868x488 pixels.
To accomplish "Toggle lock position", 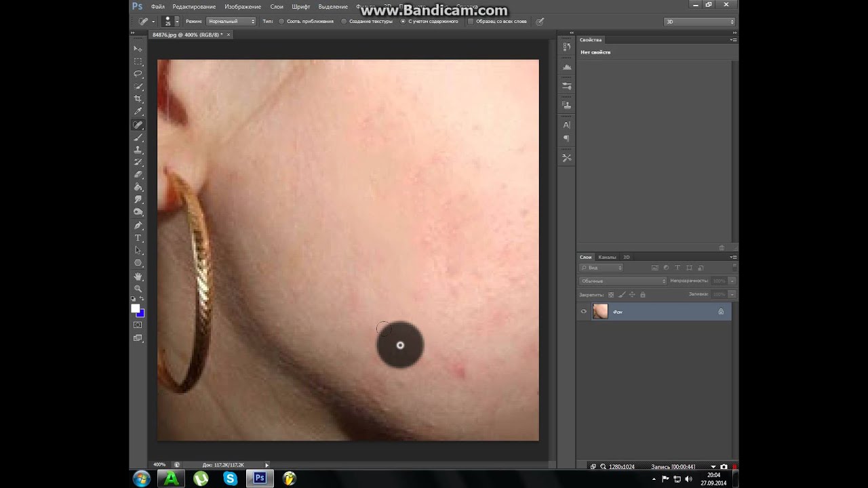I will click(x=632, y=295).
